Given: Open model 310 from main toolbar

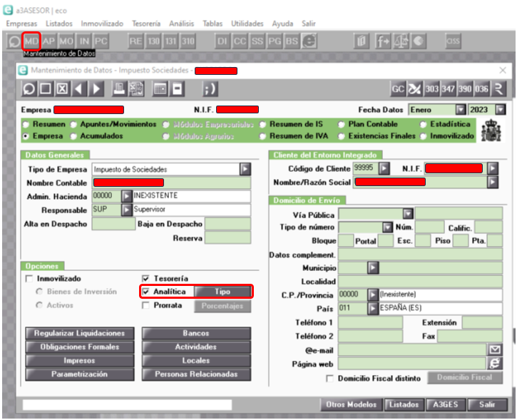Looking at the screenshot, I should coord(188,41).
